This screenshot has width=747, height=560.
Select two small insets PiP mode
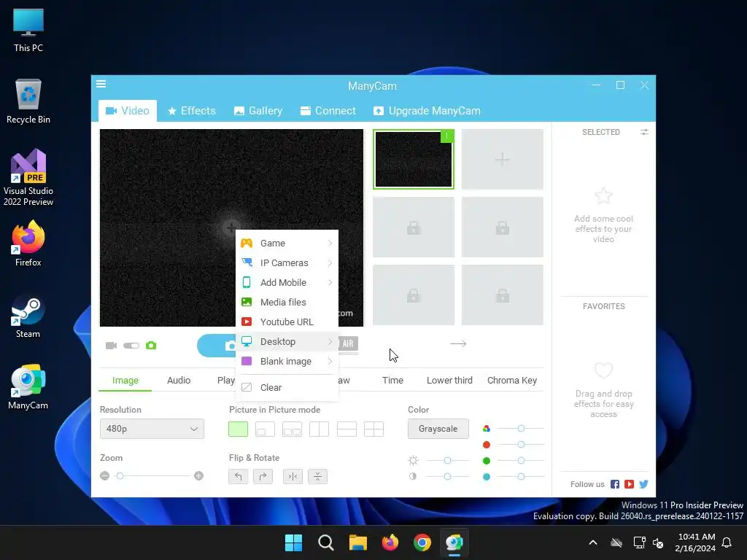pyautogui.click(x=292, y=429)
